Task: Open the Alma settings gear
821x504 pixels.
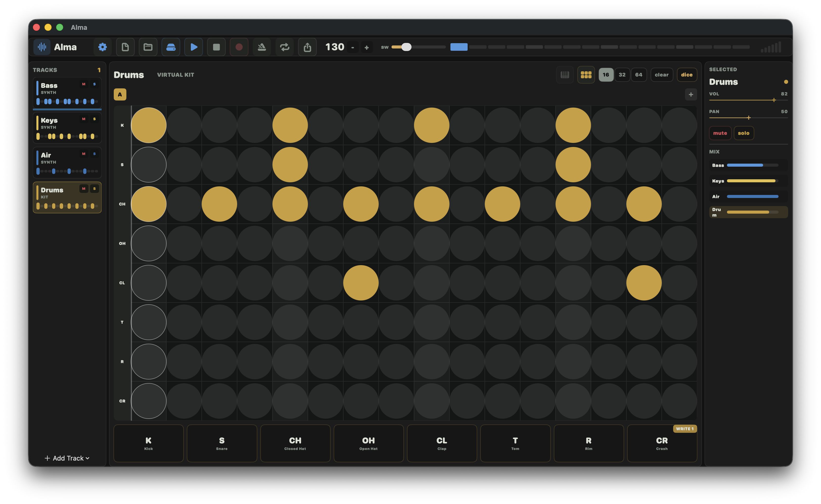Action: pyautogui.click(x=102, y=47)
